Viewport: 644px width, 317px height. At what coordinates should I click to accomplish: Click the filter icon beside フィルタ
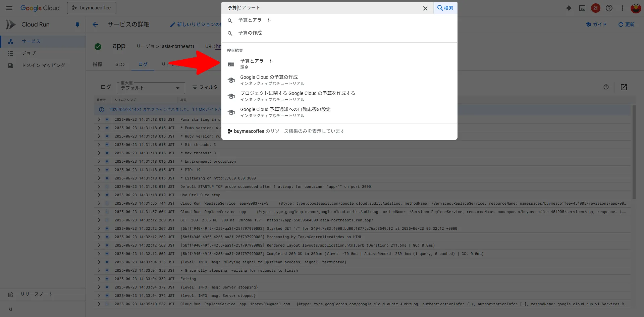click(x=195, y=87)
